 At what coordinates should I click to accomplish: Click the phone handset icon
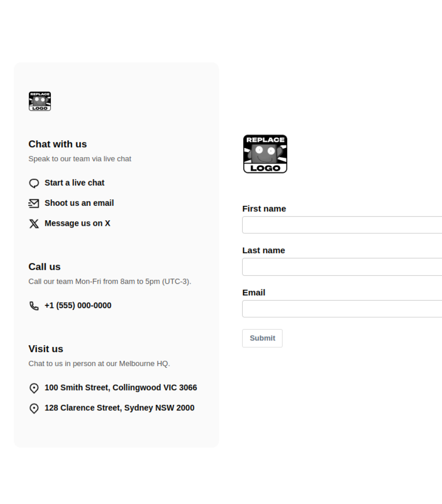[x=34, y=306]
